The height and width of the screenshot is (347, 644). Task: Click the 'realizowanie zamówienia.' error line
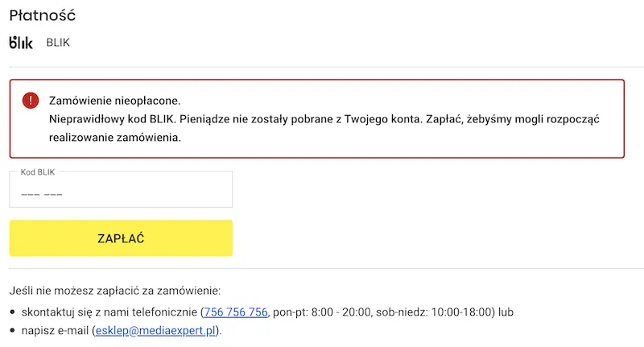click(115, 138)
